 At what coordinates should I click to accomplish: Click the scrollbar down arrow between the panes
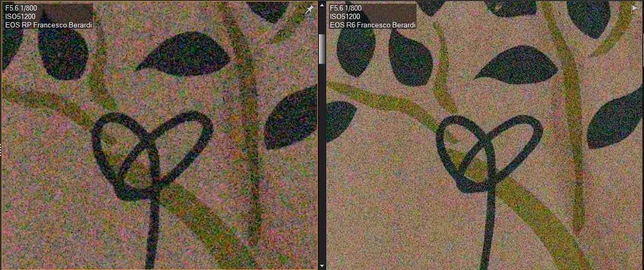(x=322, y=265)
